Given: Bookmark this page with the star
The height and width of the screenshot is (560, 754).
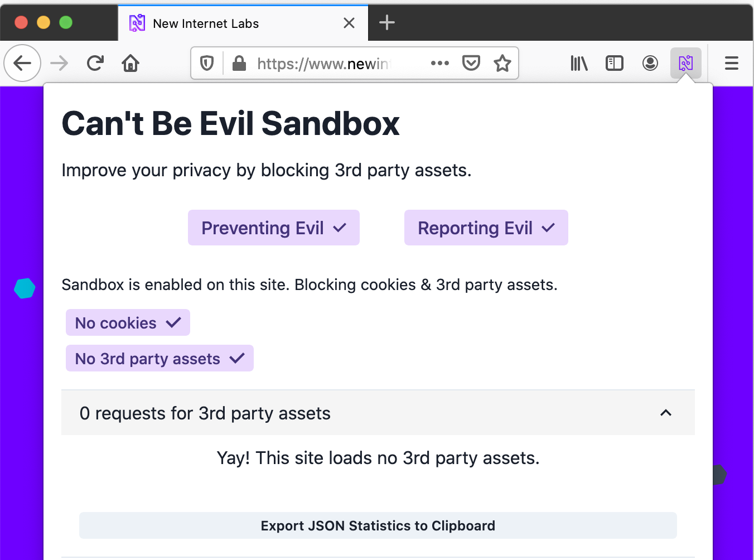Looking at the screenshot, I should [502, 63].
